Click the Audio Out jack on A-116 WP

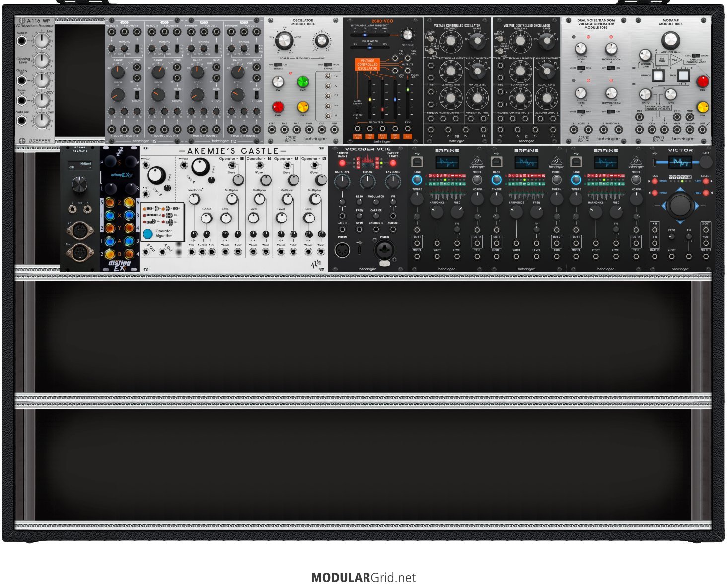tap(22, 120)
